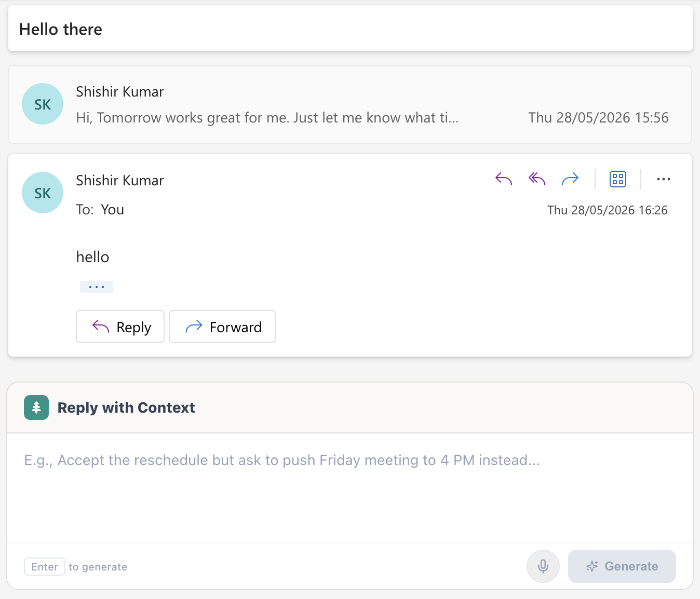Expand the quoted text ellipsis below hello
700x599 pixels.
click(97, 287)
